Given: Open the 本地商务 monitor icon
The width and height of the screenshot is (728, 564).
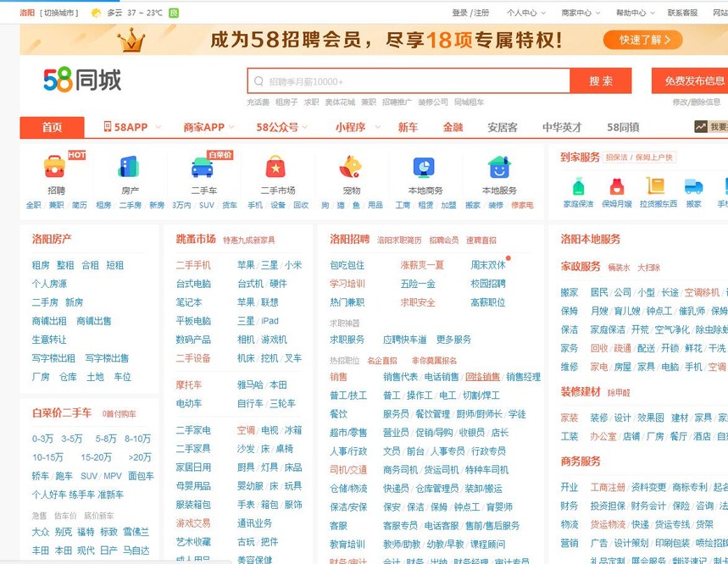Looking at the screenshot, I should point(425,168).
